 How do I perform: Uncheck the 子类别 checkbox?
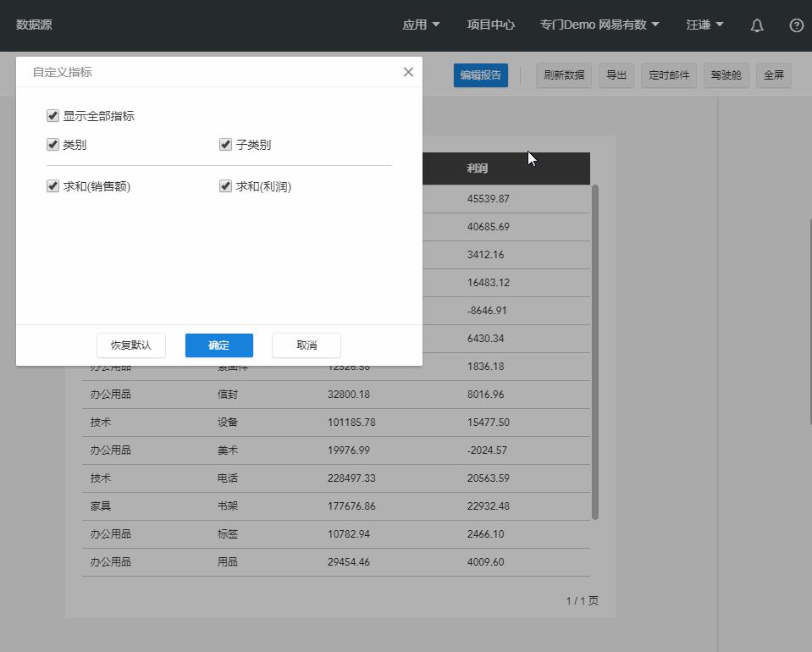225,145
